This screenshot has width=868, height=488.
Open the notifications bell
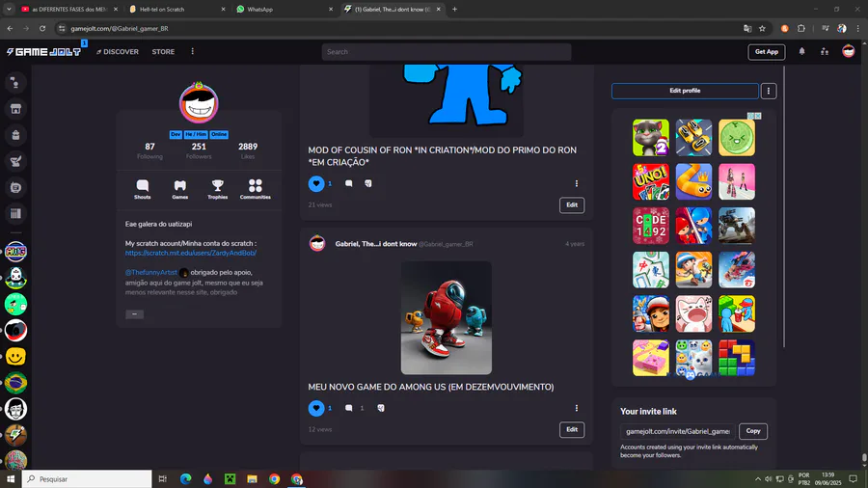pyautogui.click(x=801, y=51)
